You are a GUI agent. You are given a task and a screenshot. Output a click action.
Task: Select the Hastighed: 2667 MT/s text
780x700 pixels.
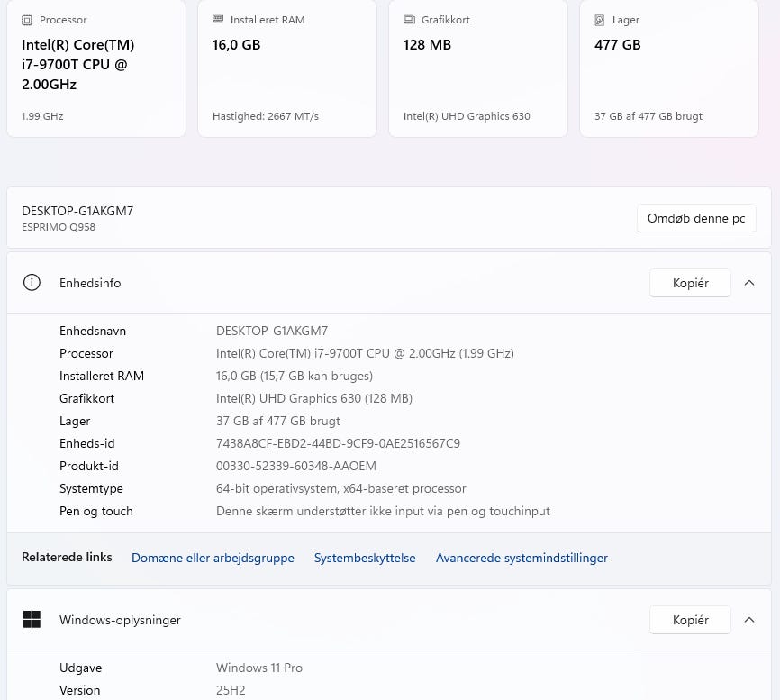click(266, 116)
